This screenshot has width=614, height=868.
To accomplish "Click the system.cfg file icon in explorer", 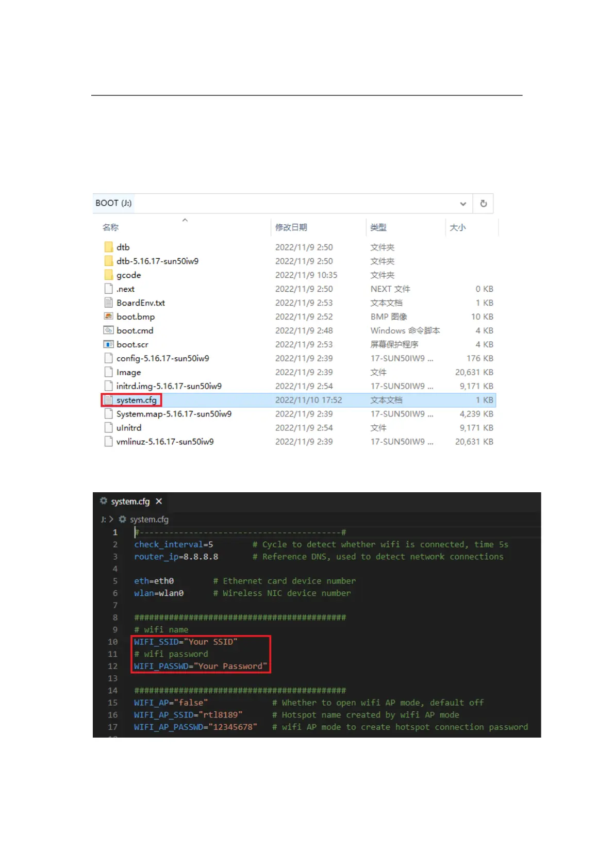I will tap(108, 400).
